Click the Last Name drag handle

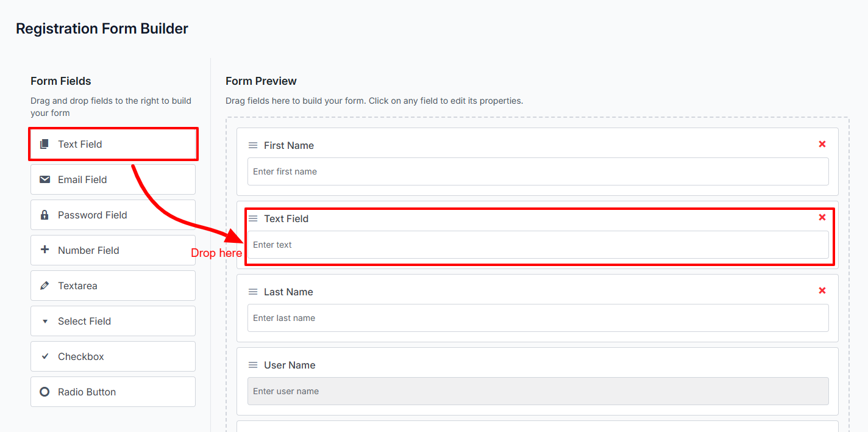coord(253,292)
